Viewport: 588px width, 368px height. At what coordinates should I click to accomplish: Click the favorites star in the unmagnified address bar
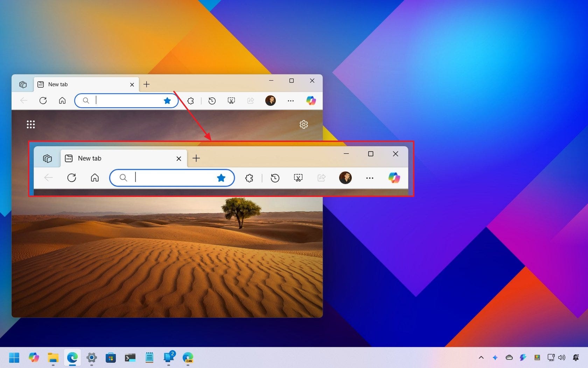pos(167,101)
